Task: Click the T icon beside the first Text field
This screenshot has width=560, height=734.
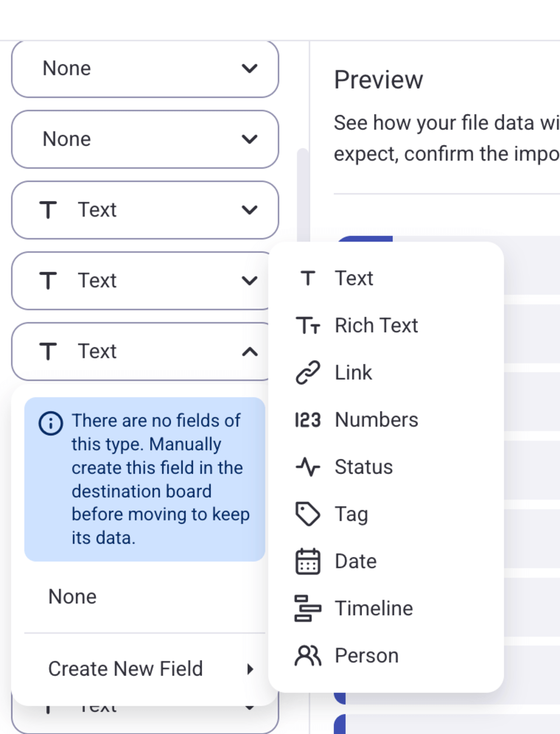Action: tap(48, 210)
